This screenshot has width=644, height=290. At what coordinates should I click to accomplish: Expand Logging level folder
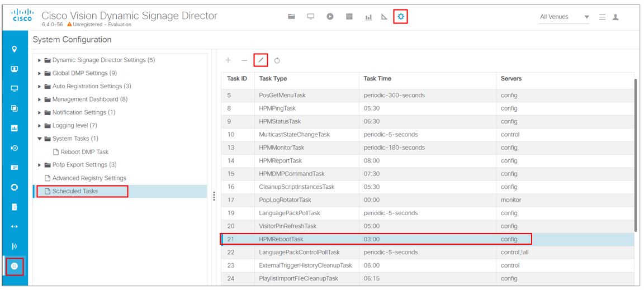coord(40,126)
